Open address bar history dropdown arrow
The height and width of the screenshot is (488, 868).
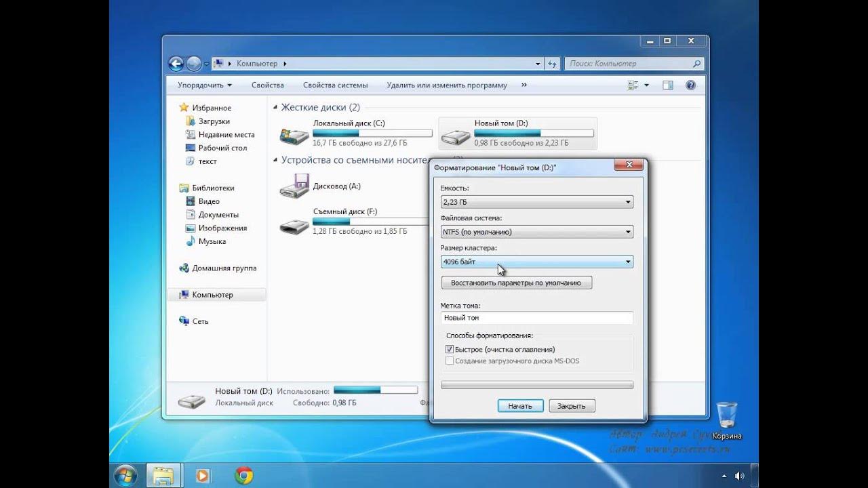pyautogui.click(x=538, y=64)
